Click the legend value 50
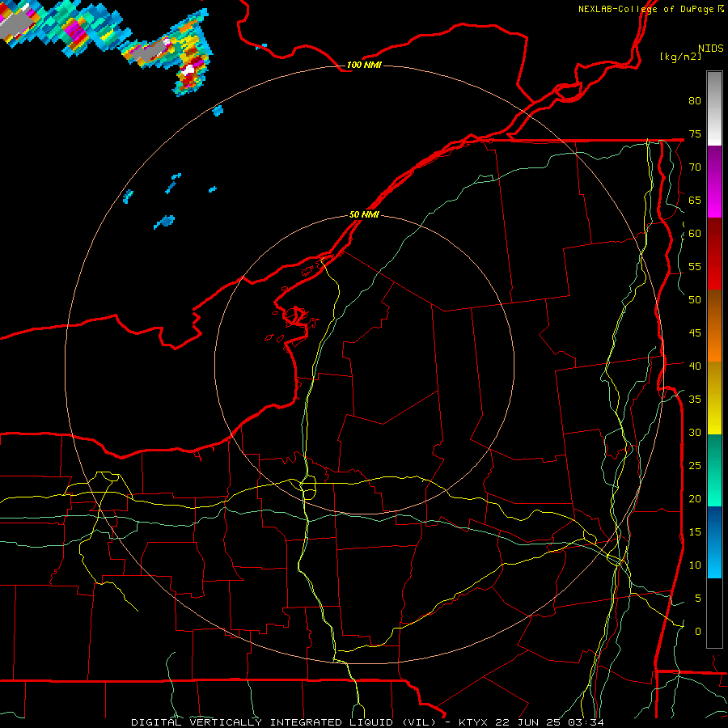 pyautogui.click(x=695, y=300)
